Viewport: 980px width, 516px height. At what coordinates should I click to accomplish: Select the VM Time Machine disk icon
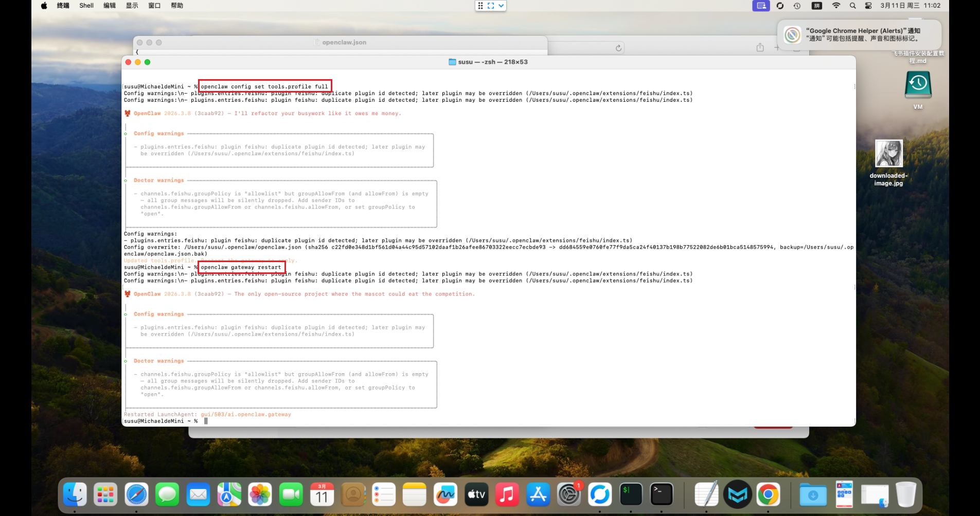click(918, 85)
